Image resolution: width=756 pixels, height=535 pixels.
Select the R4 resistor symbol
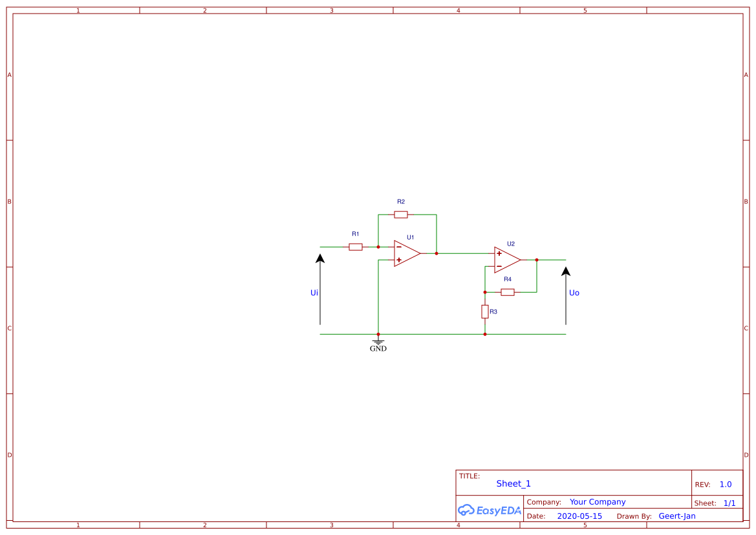tap(508, 292)
